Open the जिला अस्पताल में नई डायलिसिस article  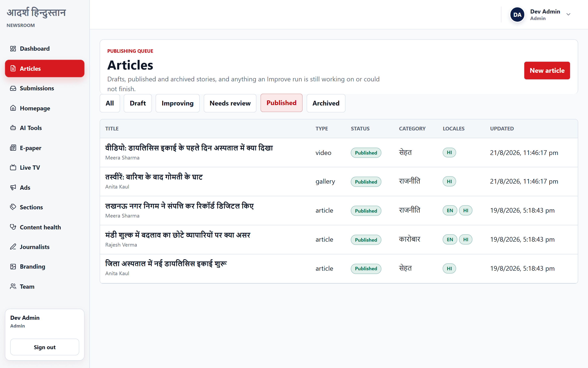[x=166, y=264]
